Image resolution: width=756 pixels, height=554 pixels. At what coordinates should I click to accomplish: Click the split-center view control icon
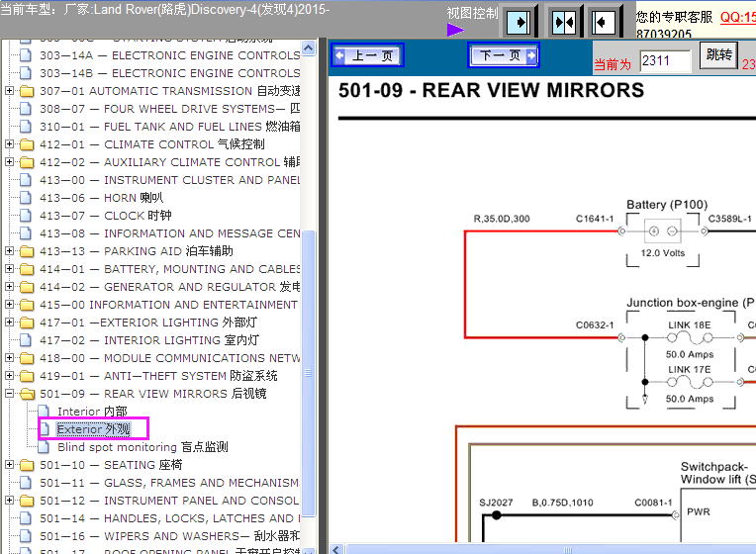563,22
